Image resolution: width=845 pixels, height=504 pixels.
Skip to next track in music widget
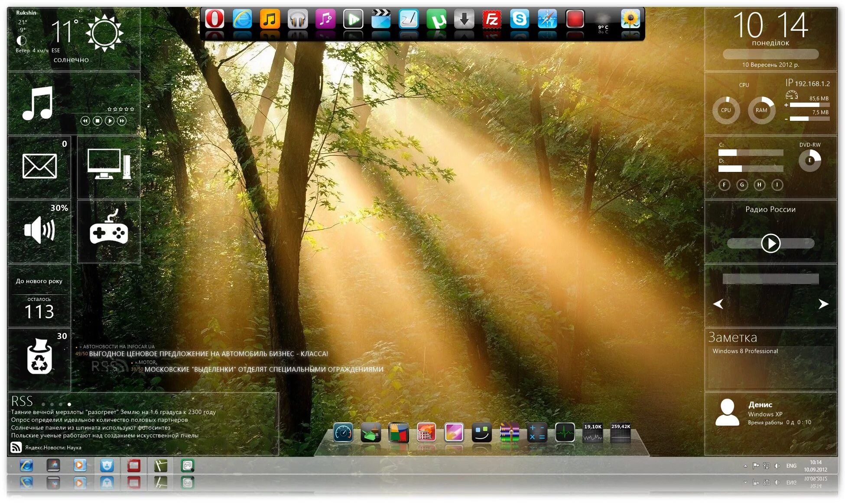pos(122,121)
